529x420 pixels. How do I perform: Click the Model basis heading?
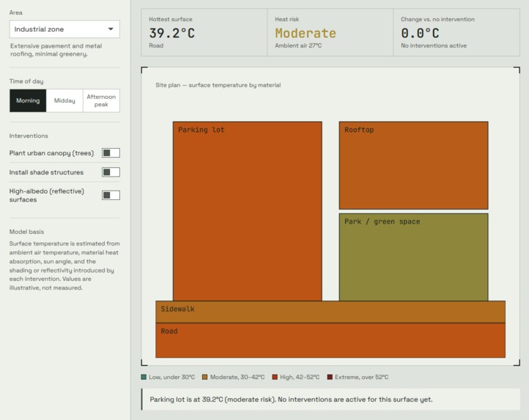[26, 232]
